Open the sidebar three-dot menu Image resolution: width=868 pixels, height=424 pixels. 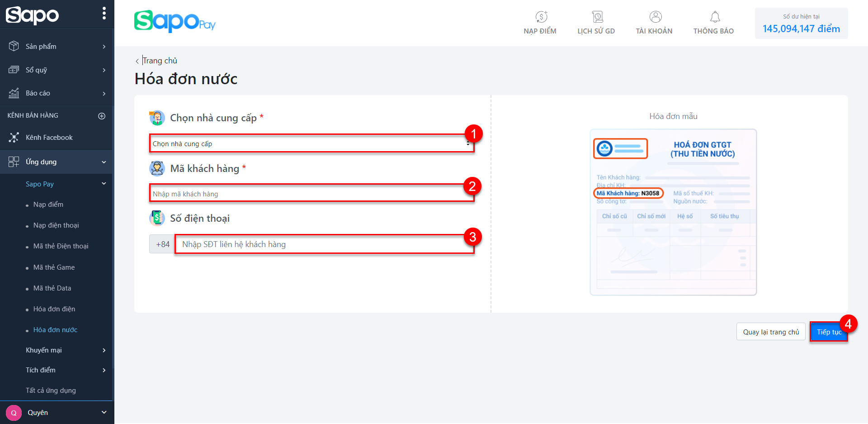104,14
